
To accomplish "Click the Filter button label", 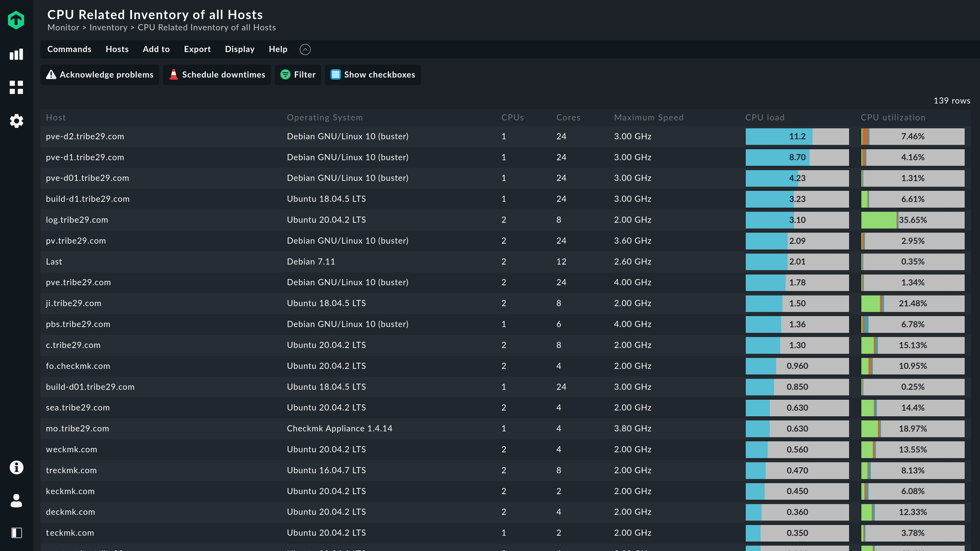I will [x=305, y=74].
